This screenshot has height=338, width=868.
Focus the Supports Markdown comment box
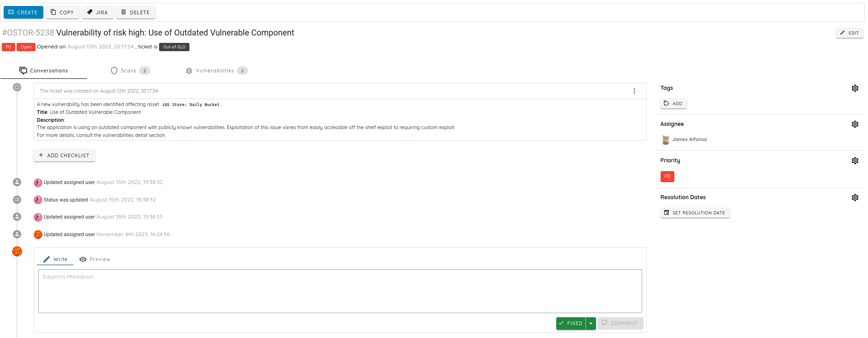pyautogui.click(x=340, y=291)
